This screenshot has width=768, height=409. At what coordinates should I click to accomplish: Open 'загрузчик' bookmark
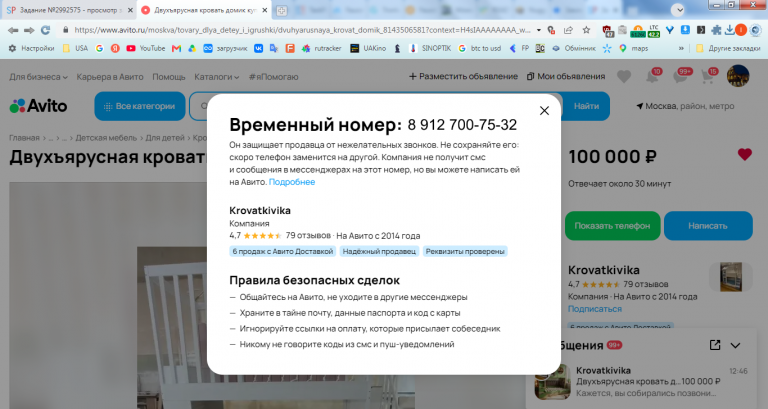pyautogui.click(x=225, y=48)
